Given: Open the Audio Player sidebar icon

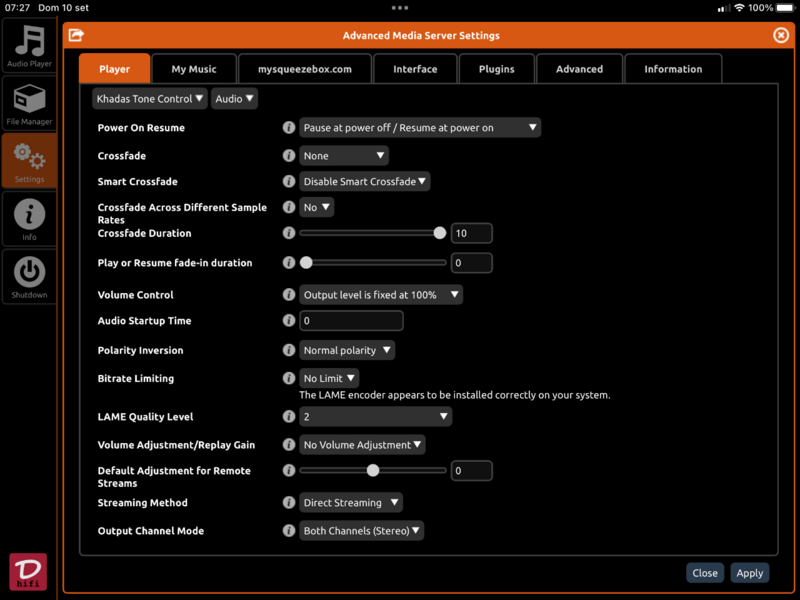Looking at the screenshot, I should click(29, 46).
